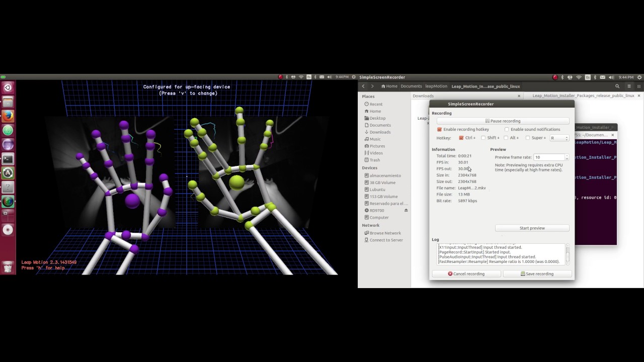Cancel the recording
Viewport: 644px width, 362px height.
point(466,274)
